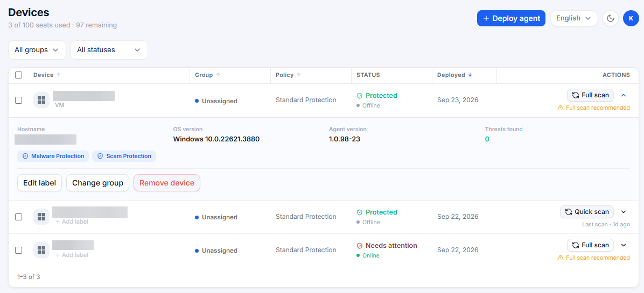Click the Remove device button
This screenshot has width=644, height=293.
click(x=167, y=183)
